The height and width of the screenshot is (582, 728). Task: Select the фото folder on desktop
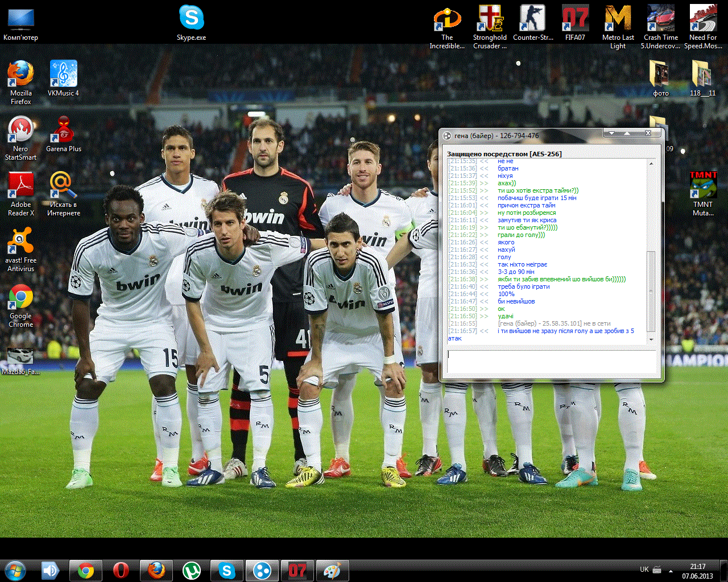[660, 78]
